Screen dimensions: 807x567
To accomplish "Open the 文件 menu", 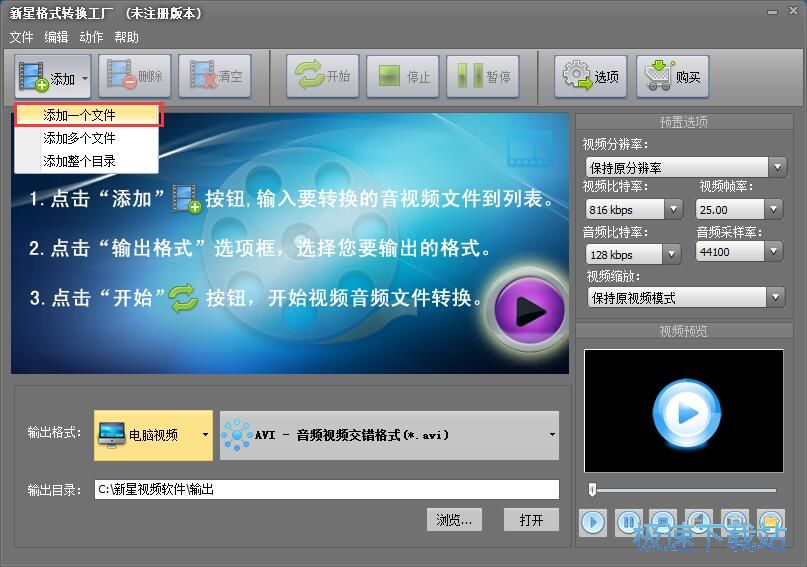I will click(x=21, y=37).
